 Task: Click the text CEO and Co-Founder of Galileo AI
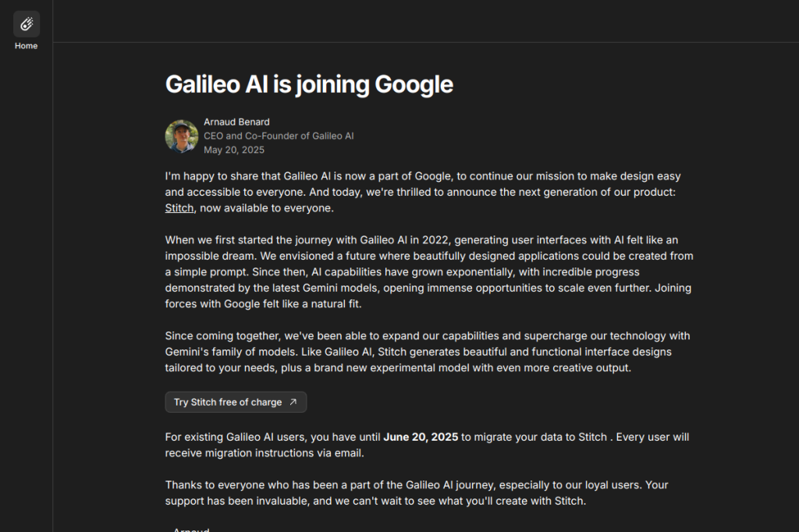click(279, 136)
